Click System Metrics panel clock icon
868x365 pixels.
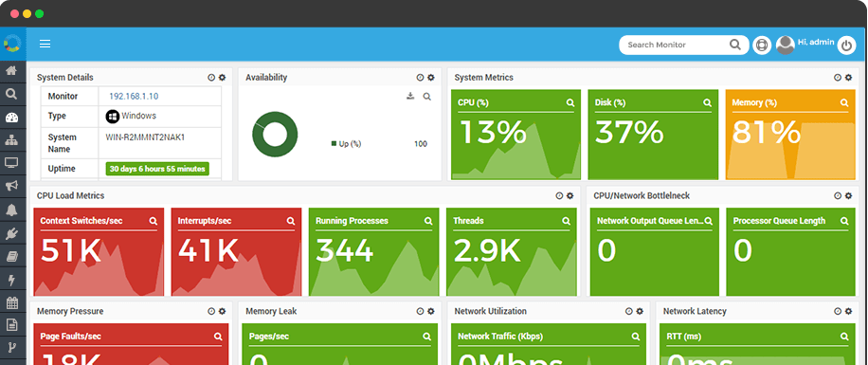pos(838,78)
